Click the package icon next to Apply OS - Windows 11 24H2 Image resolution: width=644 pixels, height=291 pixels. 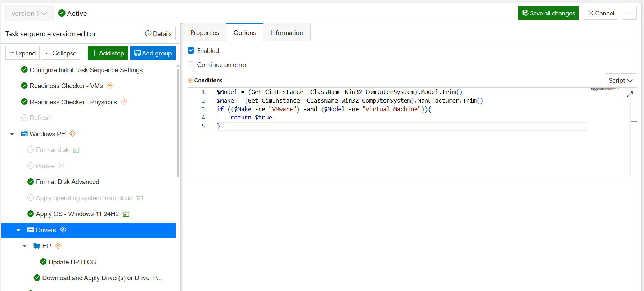point(126,214)
